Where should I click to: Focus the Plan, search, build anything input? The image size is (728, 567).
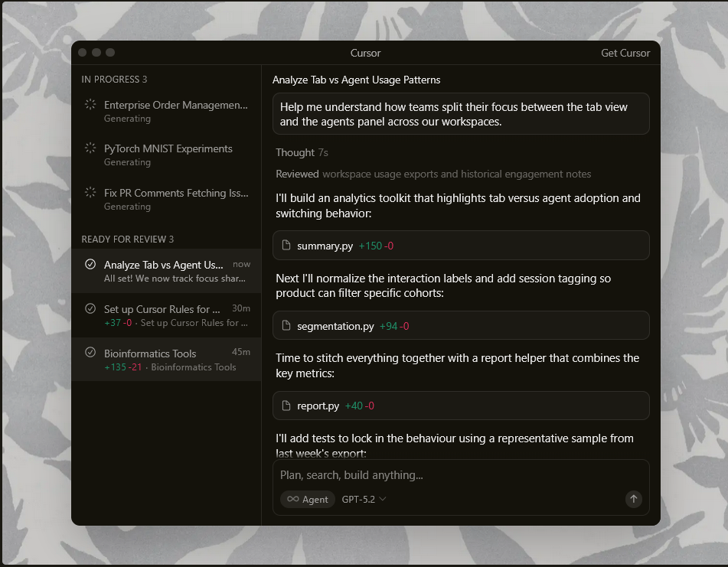[x=459, y=475]
